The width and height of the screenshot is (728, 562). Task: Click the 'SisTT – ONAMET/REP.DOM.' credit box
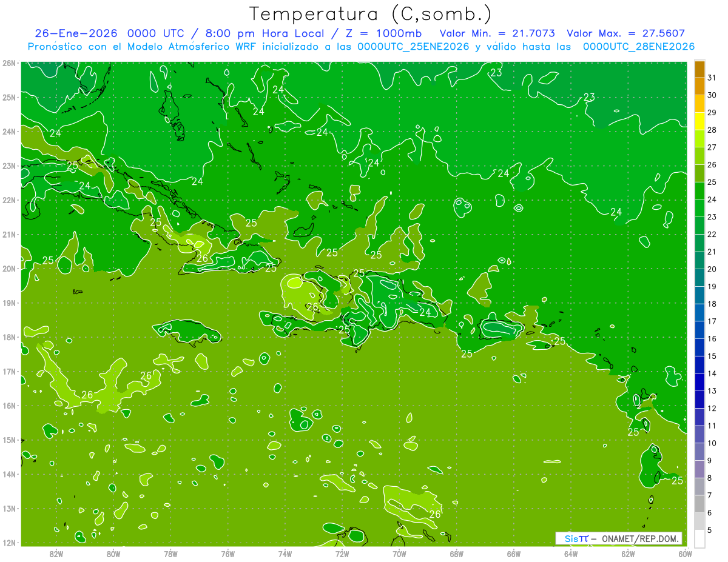pos(619,538)
